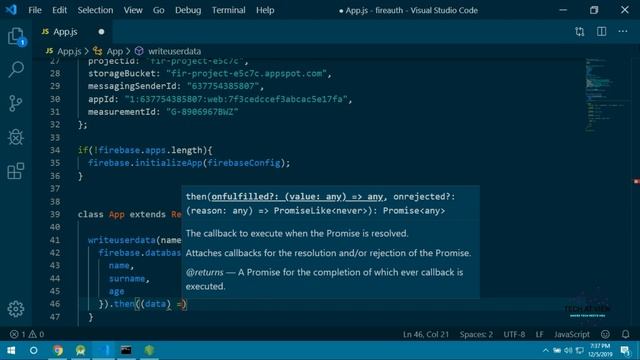
Task: Select the App.js editor tab
Action: pyautogui.click(x=73, y=32)
